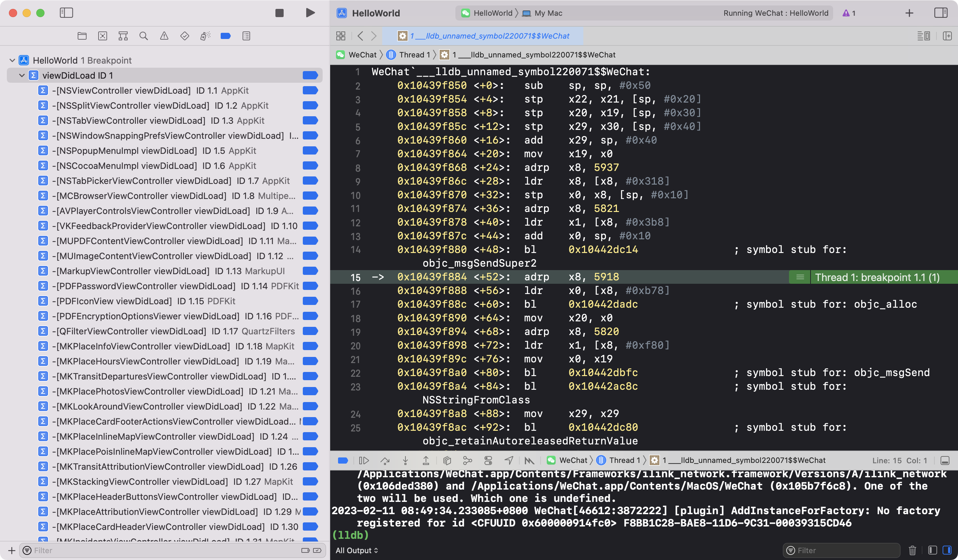
Task: Disable NSSplitViewController viewDidLoad breakpoint
Action: 310,105
